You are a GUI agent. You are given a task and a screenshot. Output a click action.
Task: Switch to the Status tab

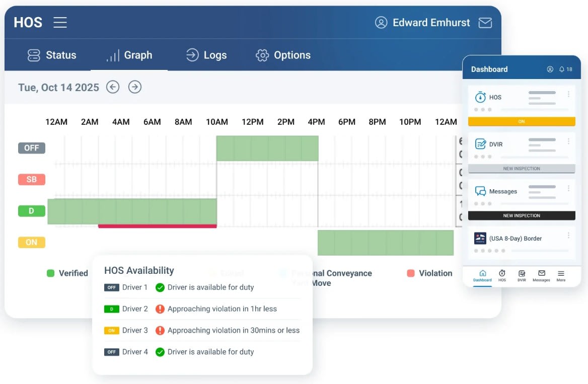coord(52,55)
